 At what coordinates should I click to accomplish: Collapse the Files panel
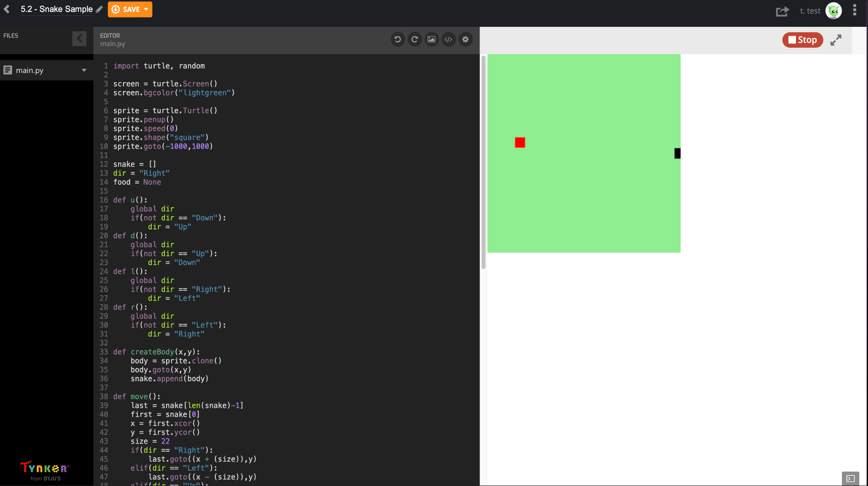79,39
